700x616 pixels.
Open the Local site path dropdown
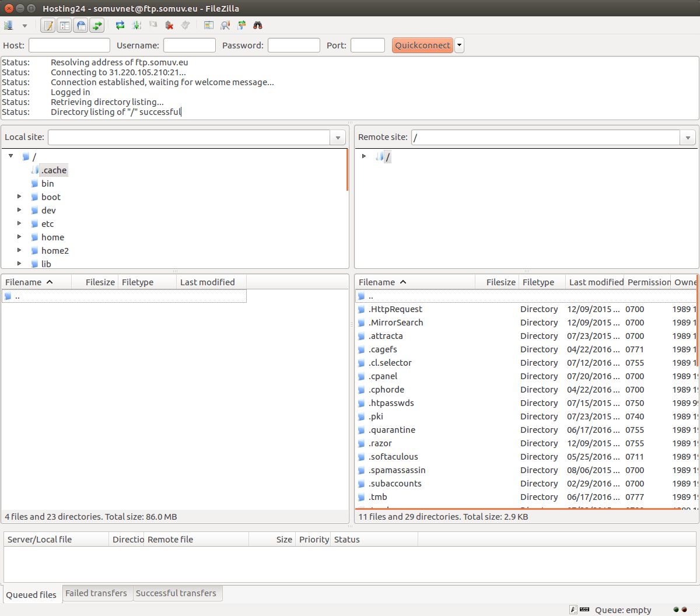[338, 138]
